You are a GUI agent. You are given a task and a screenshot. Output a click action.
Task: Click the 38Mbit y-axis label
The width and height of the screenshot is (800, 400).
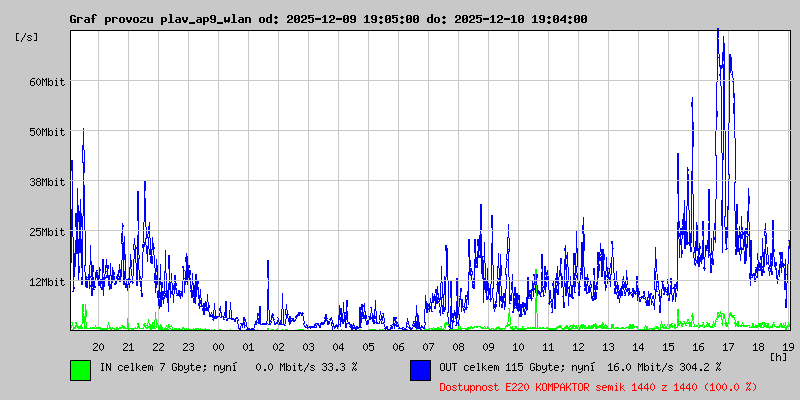(x=47, y=182)
